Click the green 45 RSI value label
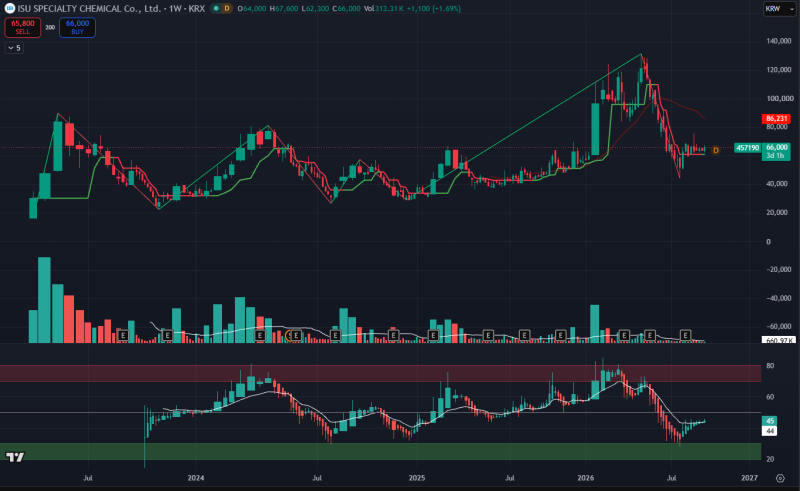This screenshot has width=800, height=491. 769,421
